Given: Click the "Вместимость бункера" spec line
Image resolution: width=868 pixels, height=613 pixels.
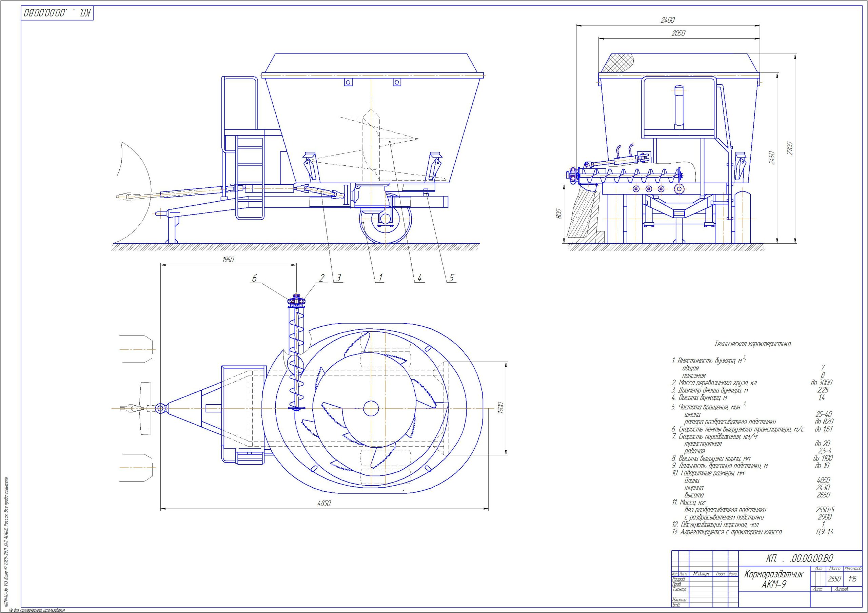Looking at the screenshot, I should click(708, 360).
